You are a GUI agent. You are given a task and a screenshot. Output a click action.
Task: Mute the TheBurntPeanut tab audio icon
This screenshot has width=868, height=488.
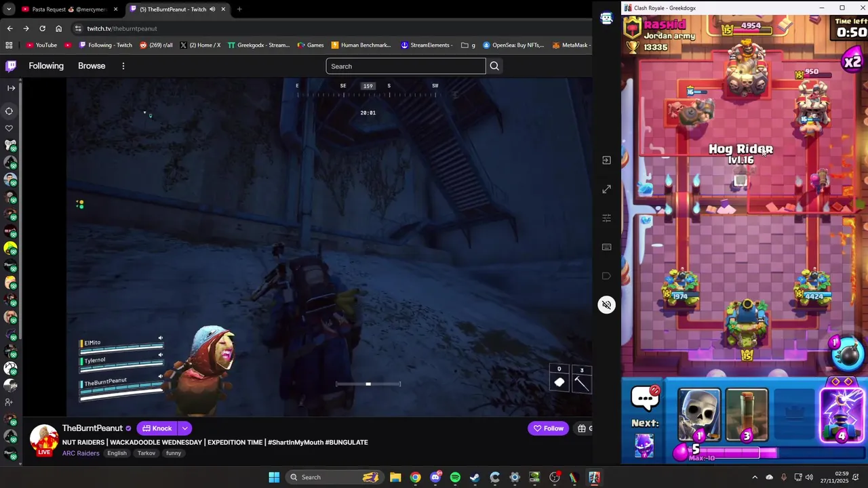pyautogui.click(x=212, y=9)
